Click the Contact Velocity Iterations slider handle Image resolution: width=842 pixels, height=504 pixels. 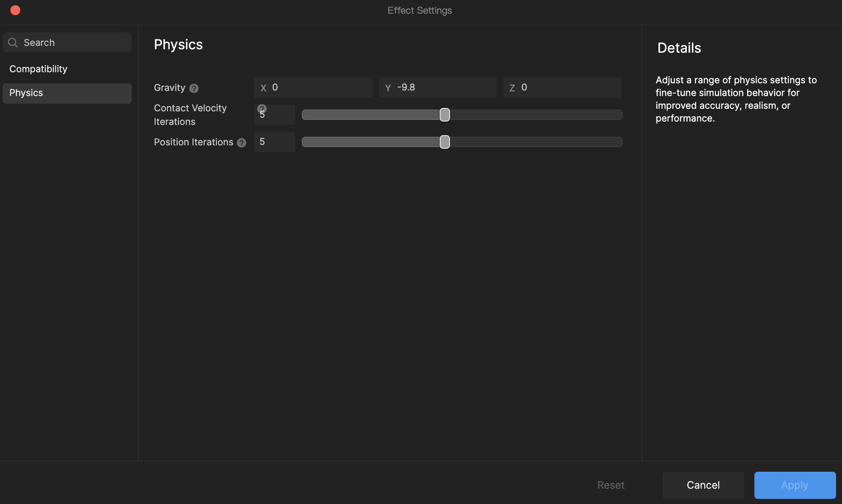pyautogui.click(x=445, y=115)
